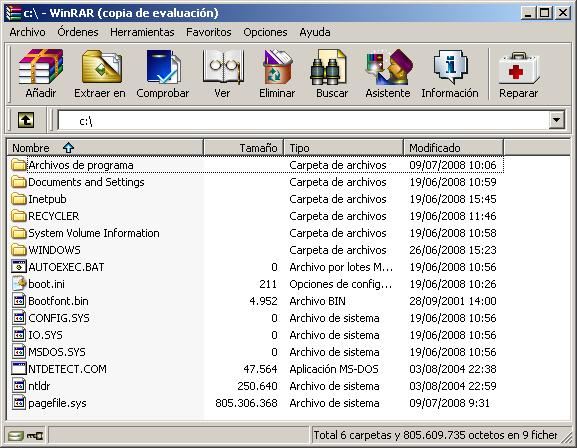Select the Documents and Settings folder icon
Screen dimensions: 577x448
pyautogui.click(x=18, y=182)
